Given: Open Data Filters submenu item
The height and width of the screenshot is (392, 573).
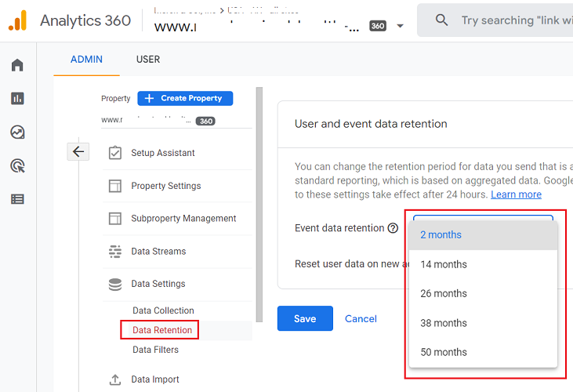Looking at the screenshot, I should tap(156, 350).
